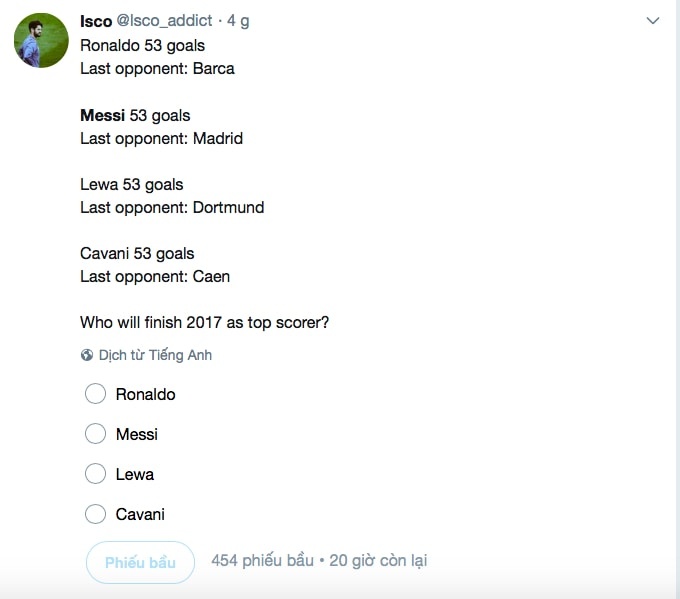Screen dimensions: 680x599
Task: Select the Ronaldo radio option
Action: coord(96,394)
